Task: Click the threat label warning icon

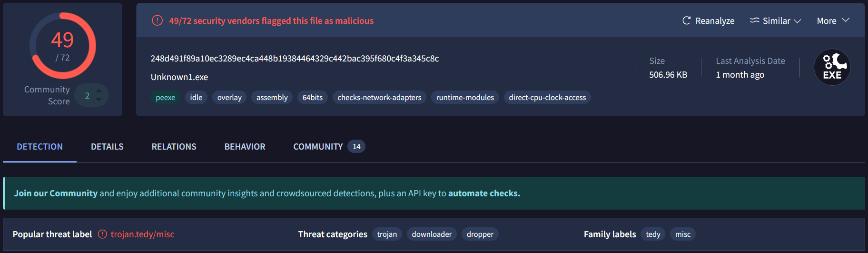Action: coord(102,234)
